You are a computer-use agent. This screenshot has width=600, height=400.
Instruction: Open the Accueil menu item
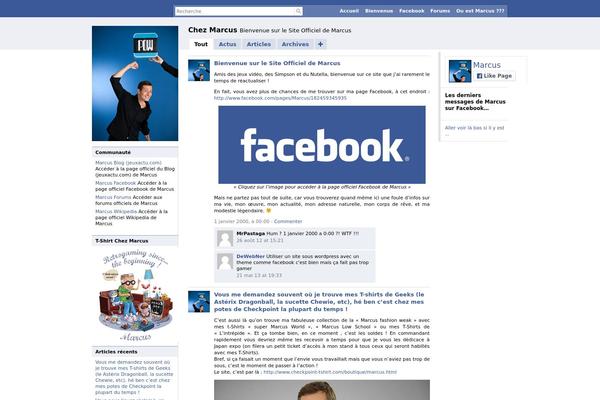349,11
